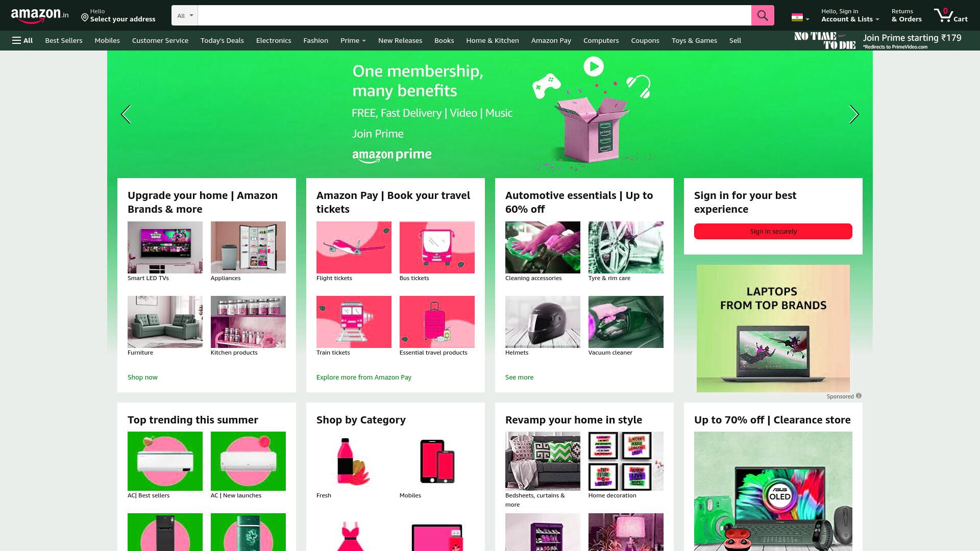Click the Amazon.in logo
The image size is (980, 551).
[x=40, y=16]
